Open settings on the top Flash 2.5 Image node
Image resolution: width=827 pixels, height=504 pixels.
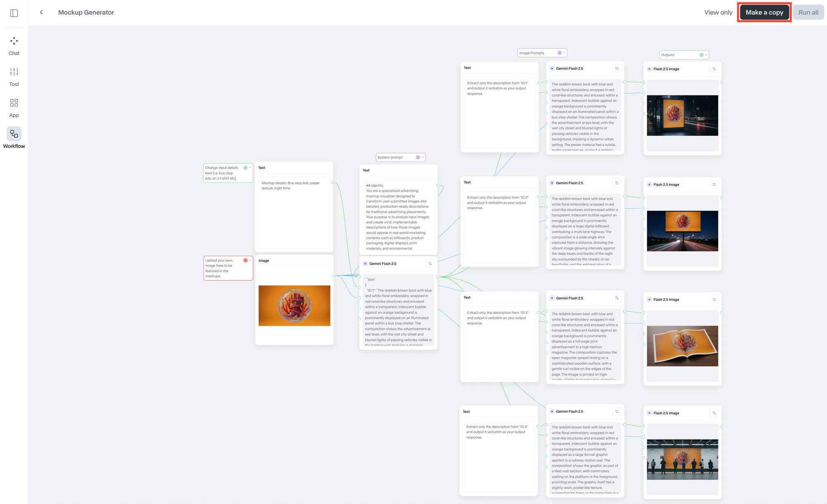pyautogui.click(x=714, y=69)
